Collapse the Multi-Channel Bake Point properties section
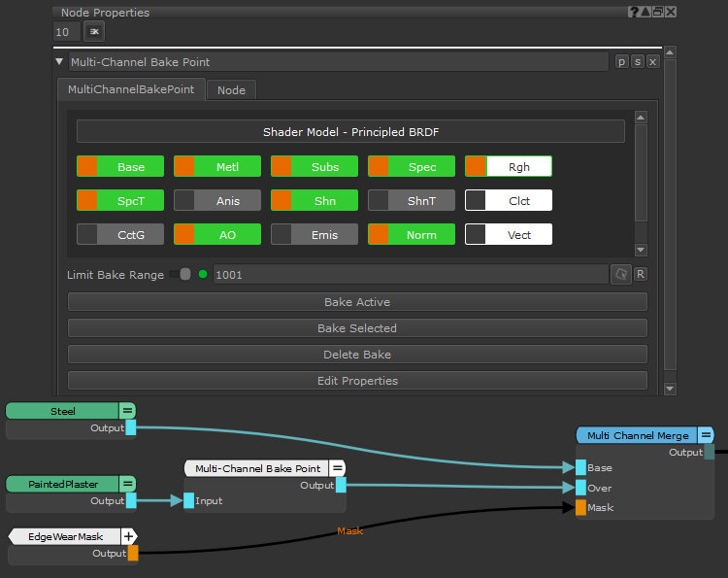Screen dimensions: 728x578 (x=59, y=62)
